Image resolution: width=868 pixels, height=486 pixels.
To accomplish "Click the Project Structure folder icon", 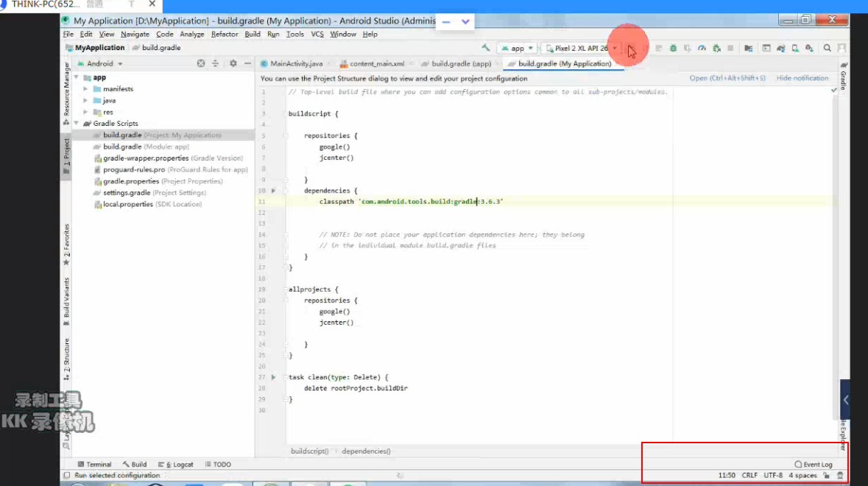I will point(749,48).
